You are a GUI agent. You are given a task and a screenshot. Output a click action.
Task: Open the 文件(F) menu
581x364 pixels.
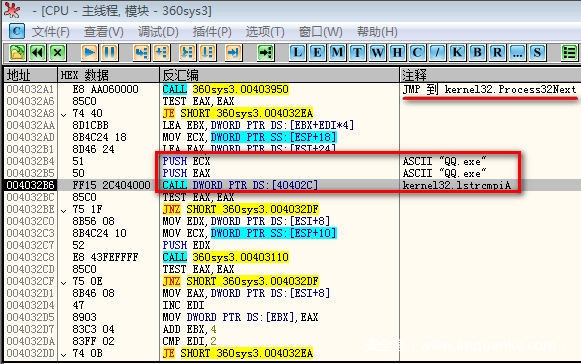point(51,32)
